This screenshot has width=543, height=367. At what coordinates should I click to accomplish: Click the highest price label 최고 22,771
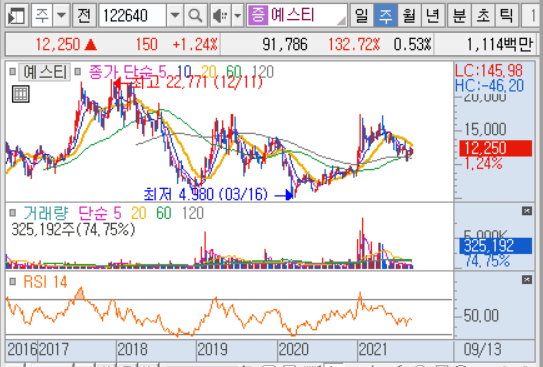coord(197,83)
